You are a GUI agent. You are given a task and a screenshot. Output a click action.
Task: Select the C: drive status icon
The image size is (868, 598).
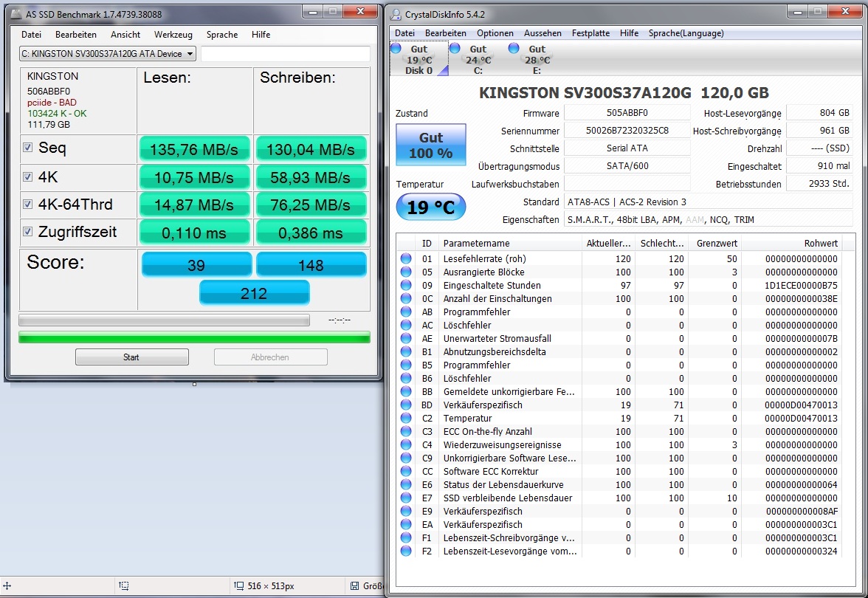(455, 48)
